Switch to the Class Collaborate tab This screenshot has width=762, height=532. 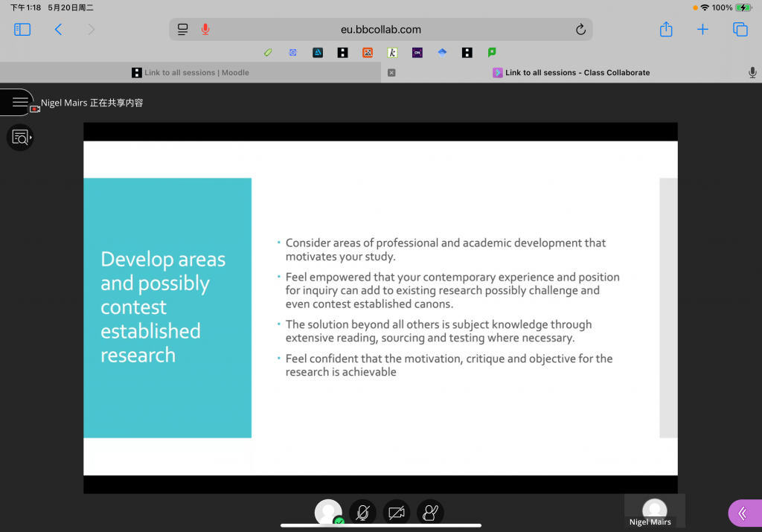[x=571, y=72]
